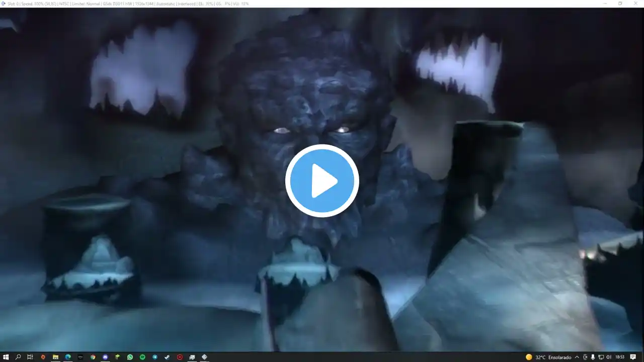Click the PCSX2 emulator icon in the title bar
Screen dimensions: 644x362
click(3, 4)
